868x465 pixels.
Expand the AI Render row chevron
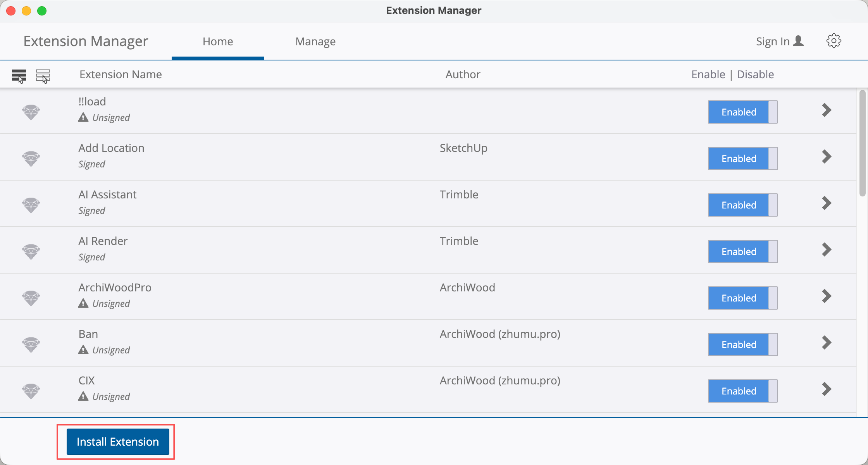tap(827, 250)
